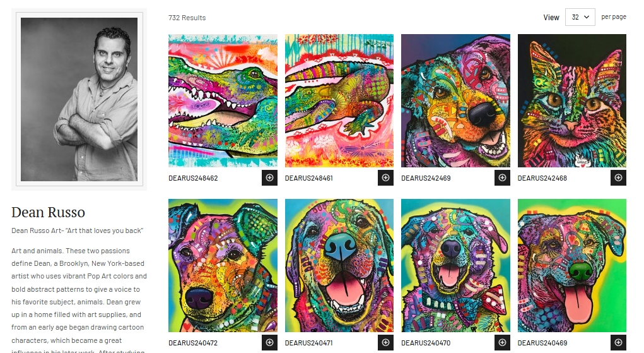Click the DEARUS240472 item code link
Screen dimensions: 644x353
pyautogui.click(x=193, y=343)
